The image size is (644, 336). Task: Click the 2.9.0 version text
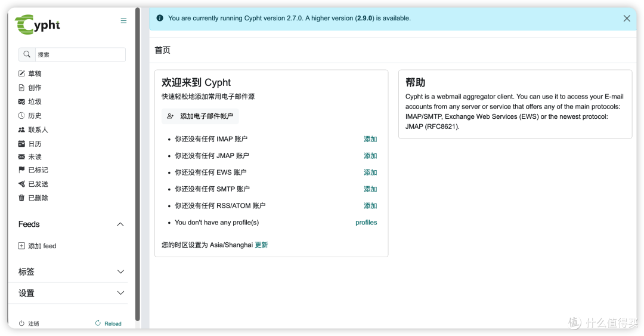(x=365, y=18)
